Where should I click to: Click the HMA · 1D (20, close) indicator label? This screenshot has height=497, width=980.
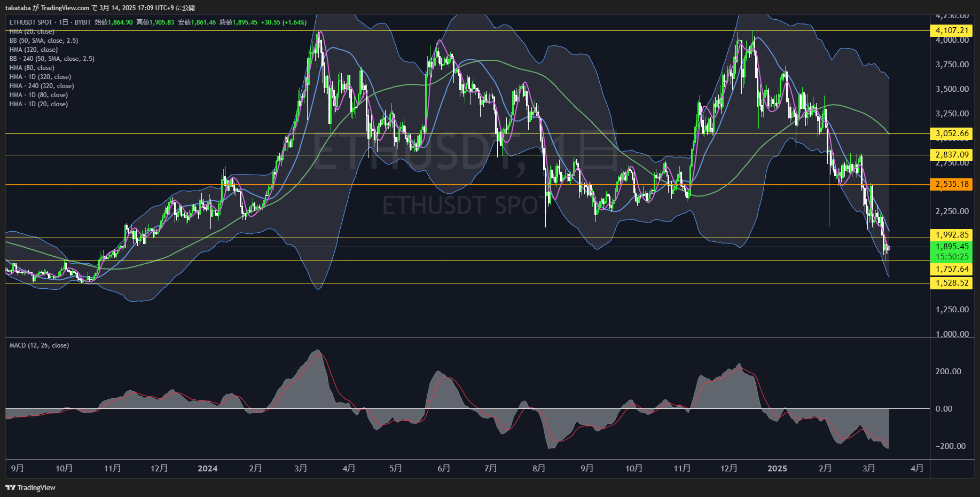[38, 104]
